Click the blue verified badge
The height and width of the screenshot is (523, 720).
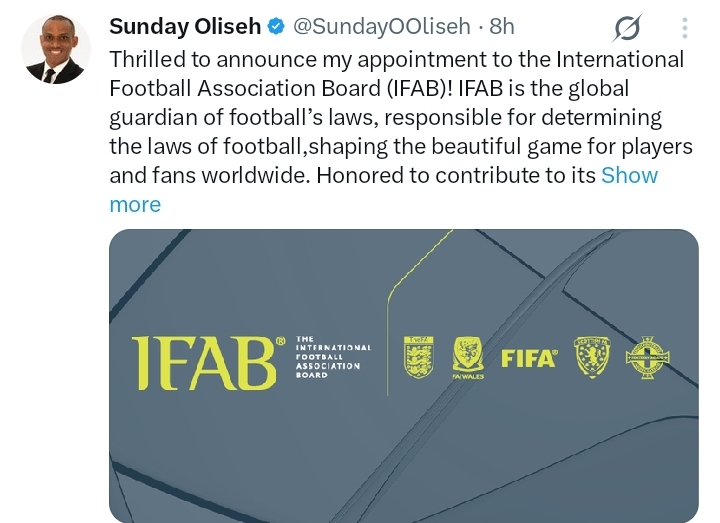tap(276, 26)
